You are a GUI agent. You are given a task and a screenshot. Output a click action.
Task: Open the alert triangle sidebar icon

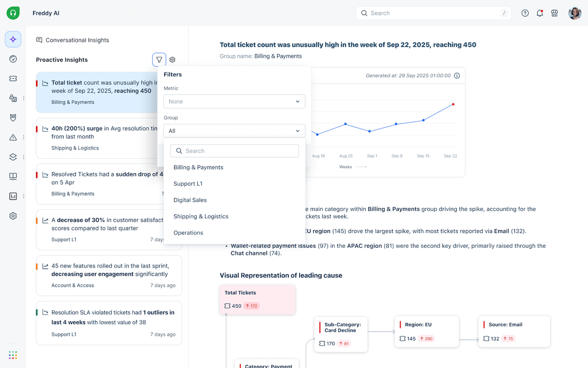click(13, 138)
